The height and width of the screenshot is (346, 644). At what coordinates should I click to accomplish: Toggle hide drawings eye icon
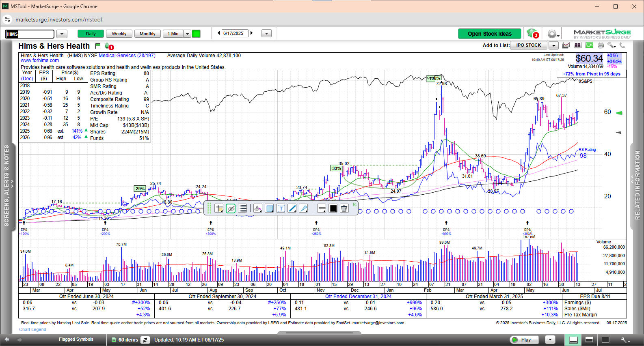click(231, 208)
